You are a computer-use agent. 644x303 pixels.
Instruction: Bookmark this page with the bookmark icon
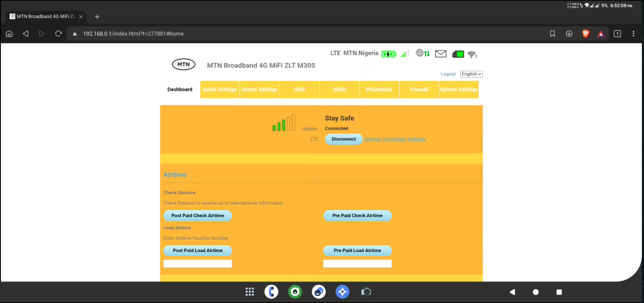click(552, 34)
